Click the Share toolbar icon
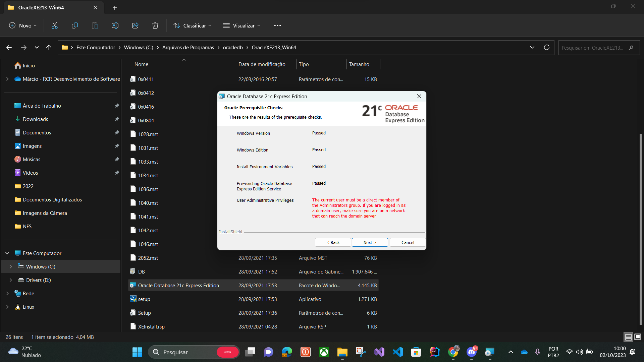 pos(135,25)
